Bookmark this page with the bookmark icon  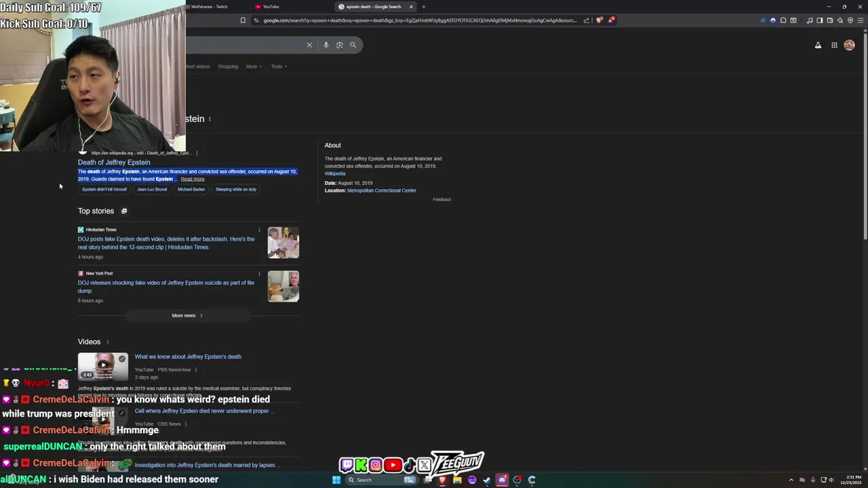pyautogui.click(x=243, y=20)
